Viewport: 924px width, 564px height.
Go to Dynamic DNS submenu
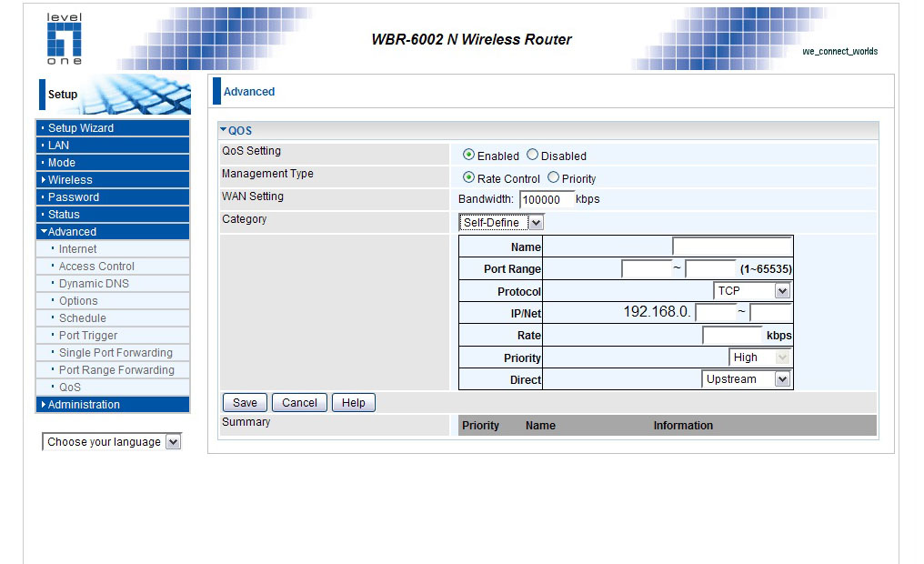(x=113, y=284)
